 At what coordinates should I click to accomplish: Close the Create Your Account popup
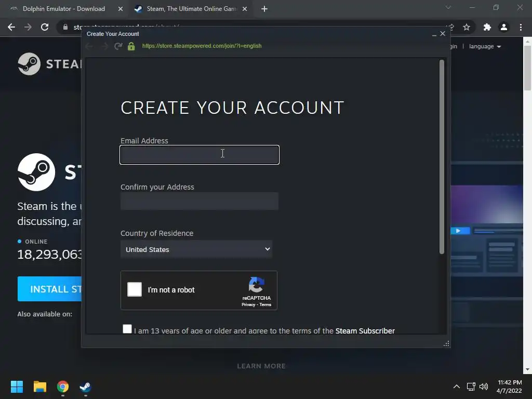point(443,34)
